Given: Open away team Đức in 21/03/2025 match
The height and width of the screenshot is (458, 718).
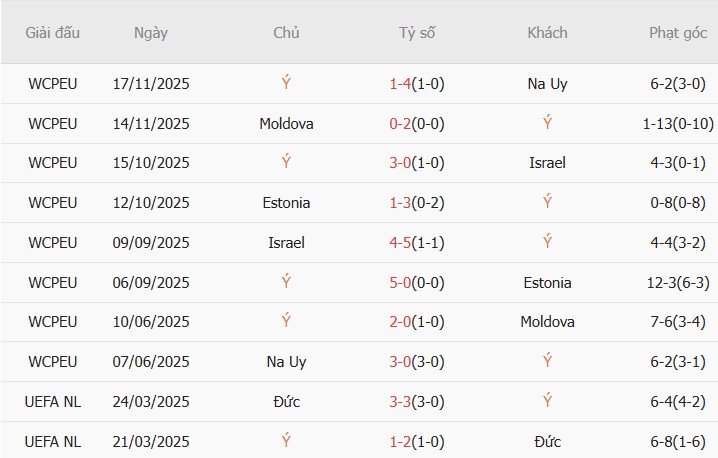Looking at the screenshot, I should 547,441.
